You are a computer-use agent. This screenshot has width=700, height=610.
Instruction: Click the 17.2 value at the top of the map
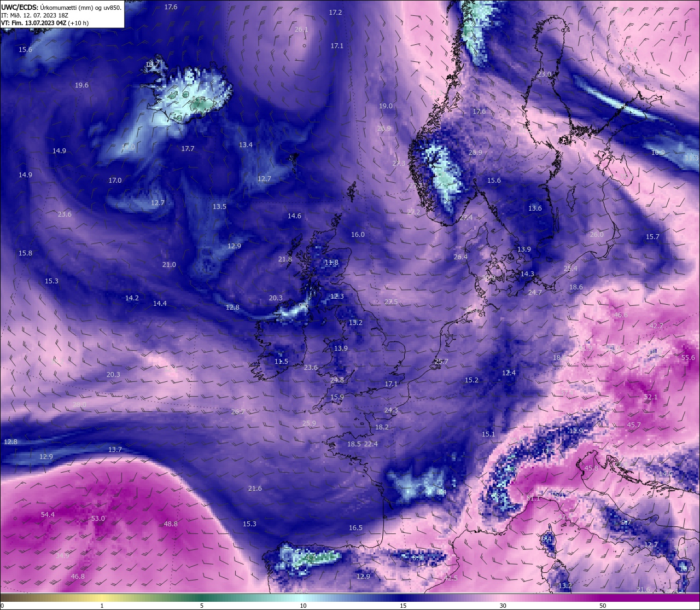[x=335, y=12]
